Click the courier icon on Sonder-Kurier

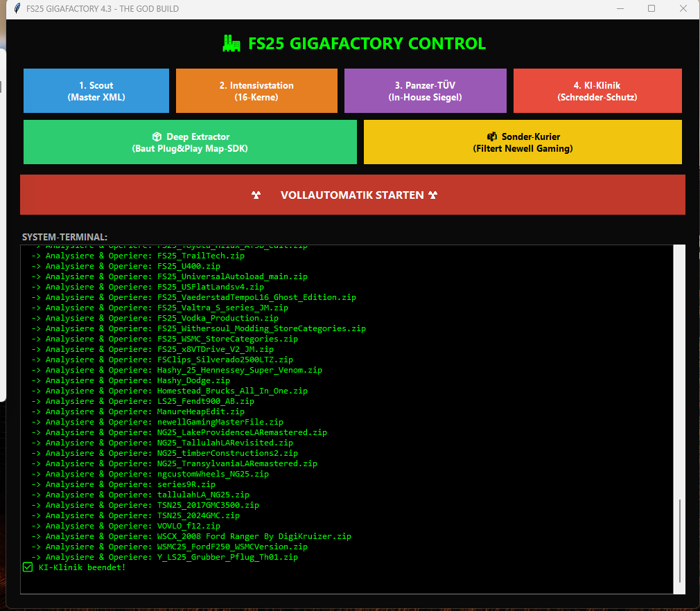coord(491,137)
